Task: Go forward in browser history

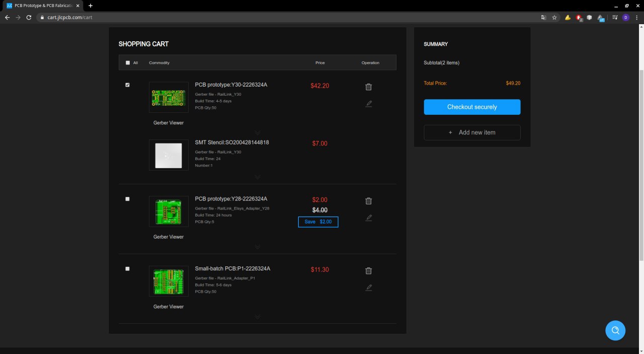Action: point(18,17)
